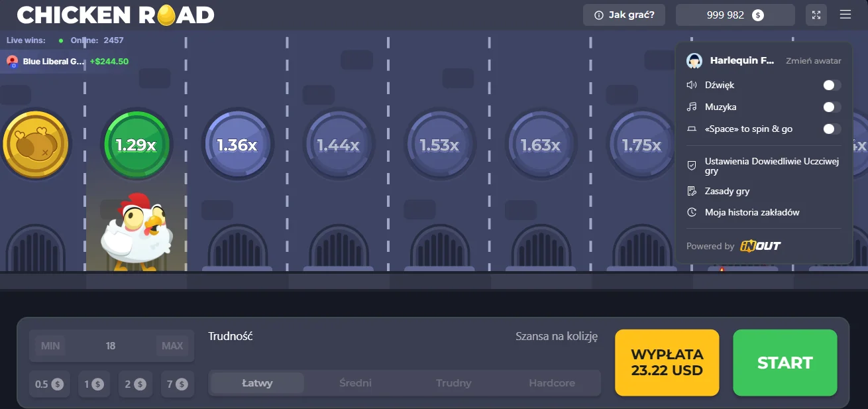Choose the 0.5 dollar bet preset
The image size is (868, 409).
[49, 384]
